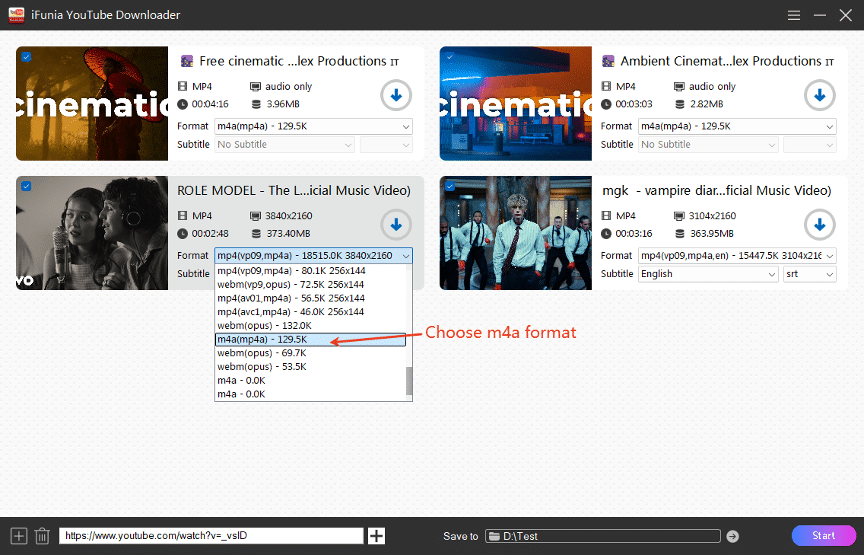This screenshot has width=864, height=556.
Task: Download the Ambient Cinematic video item
Action: point(819,95)
